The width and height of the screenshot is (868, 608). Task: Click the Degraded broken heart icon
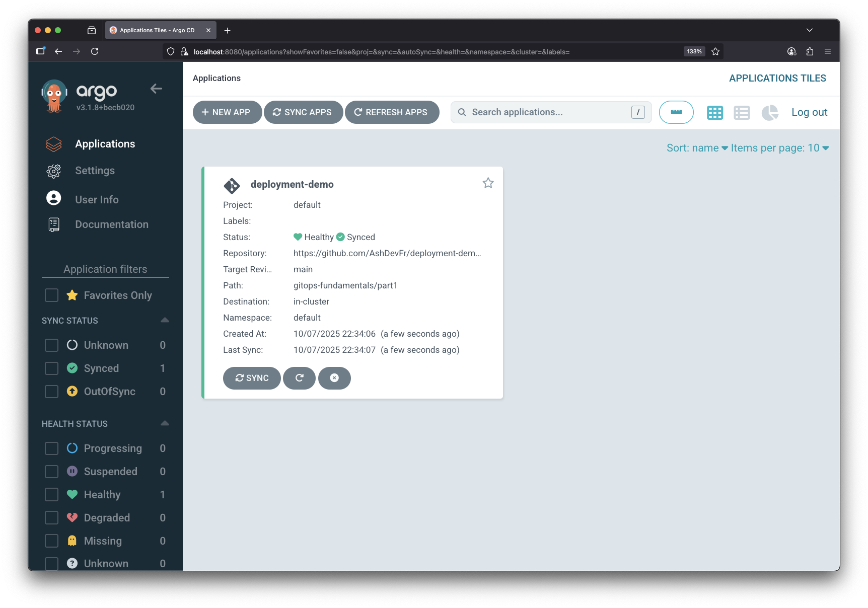click(72, 517)
